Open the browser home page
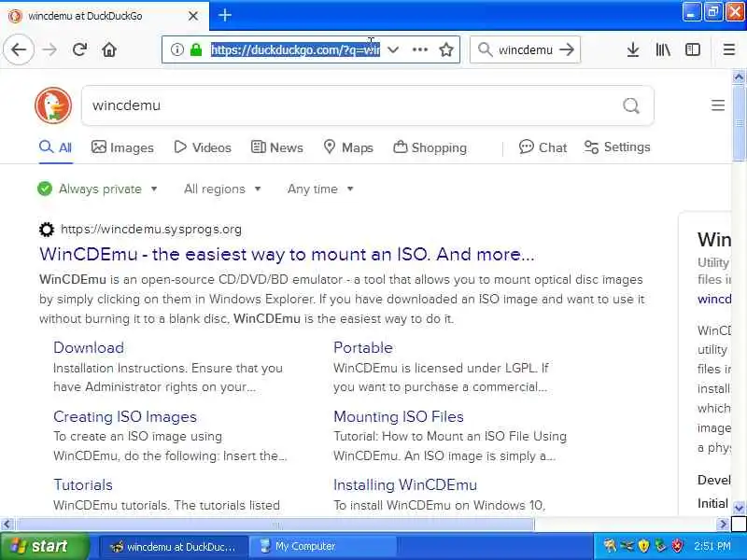Viewport: 747px width, 560px height. point(109,49)
